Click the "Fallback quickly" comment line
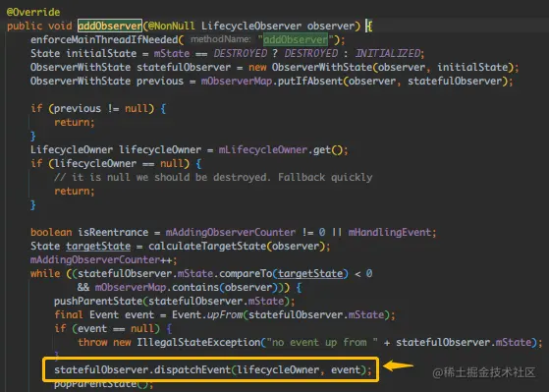Viewport: 549px width, 392px height. [213, 177]
